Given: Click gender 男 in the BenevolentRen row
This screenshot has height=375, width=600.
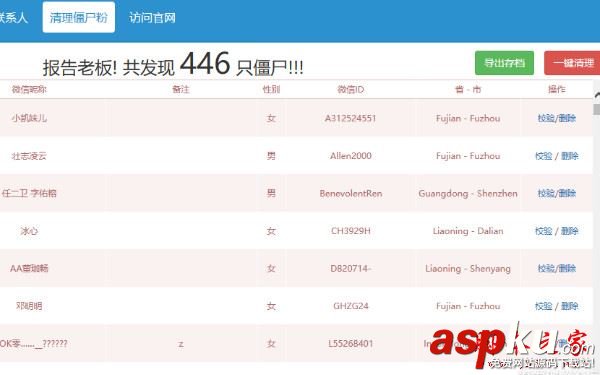Looking at the screenshot, I should point(271,193).
